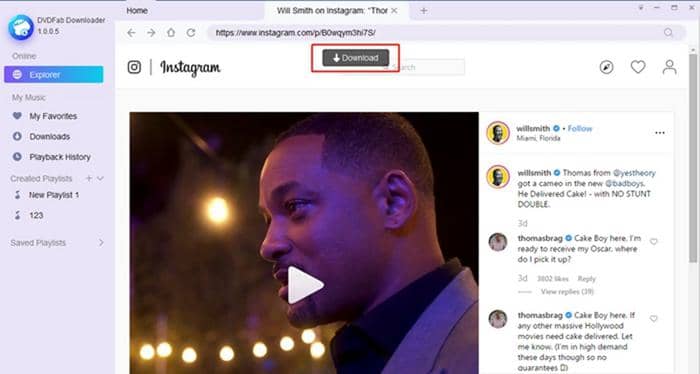The height and width of the screenshot is (374, 700).
Task: Open willsmith username in post header
Action: pos(533,129)
